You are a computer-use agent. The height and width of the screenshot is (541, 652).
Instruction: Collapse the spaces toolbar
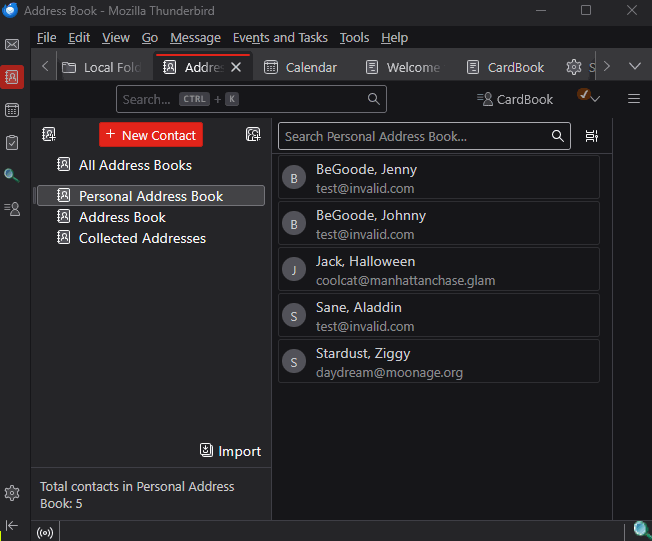coord(12,525)
